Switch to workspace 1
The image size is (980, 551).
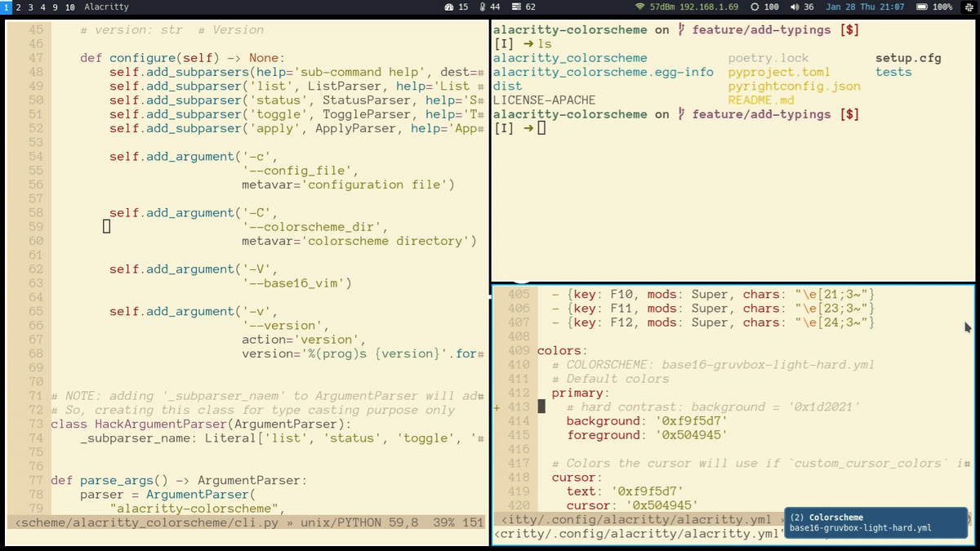(x=7, y=7)
